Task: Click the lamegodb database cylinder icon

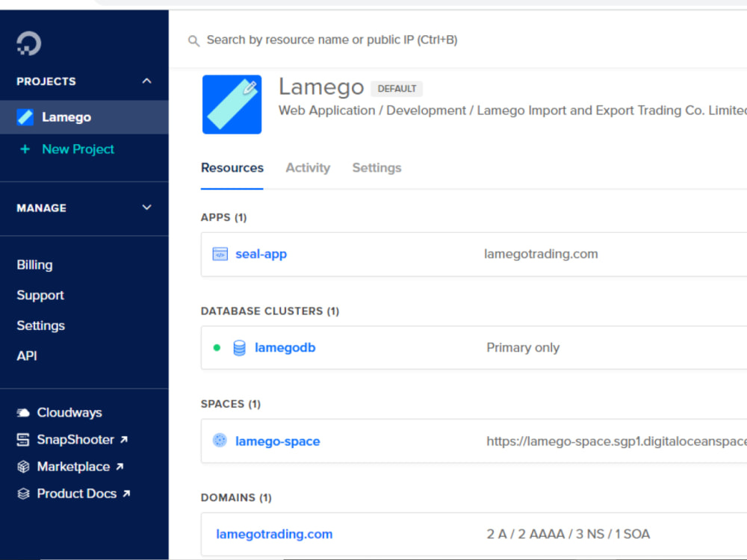Action: [240, 348]
